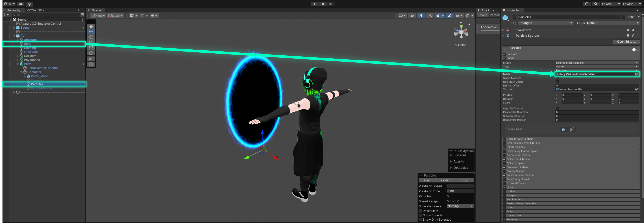Viewport: 644px width, 223px height.
Task: Open the Transform component help icon
Action: pos(628,30)
